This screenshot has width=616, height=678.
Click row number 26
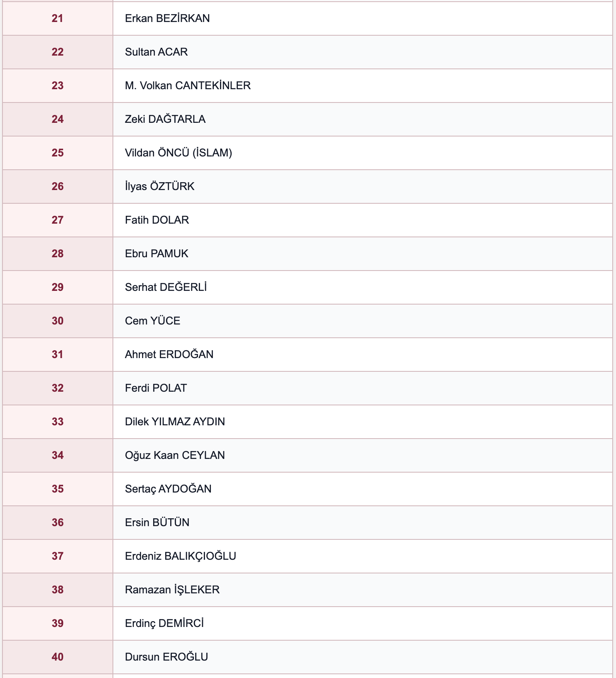(58, 186)
